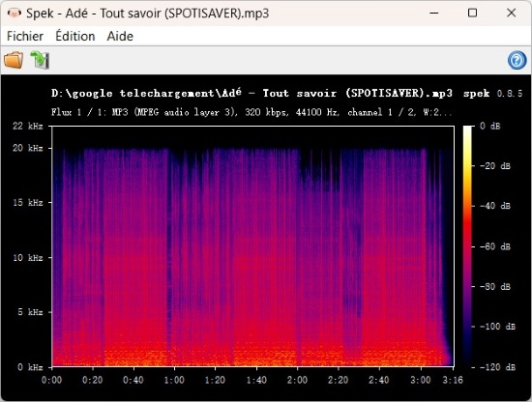This screenshot has height=402, width=532.
Task: Click the file path title text
Action: click(x=251, y=93)
